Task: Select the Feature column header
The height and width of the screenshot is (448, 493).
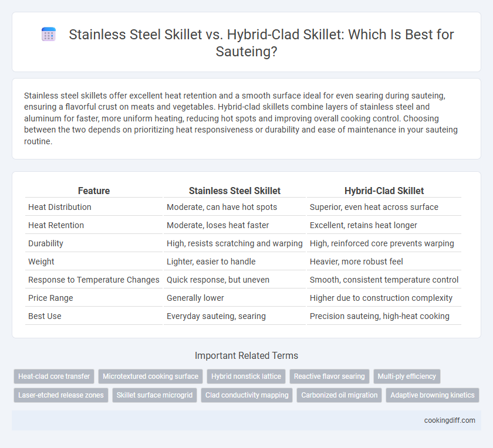Action: 94,191
